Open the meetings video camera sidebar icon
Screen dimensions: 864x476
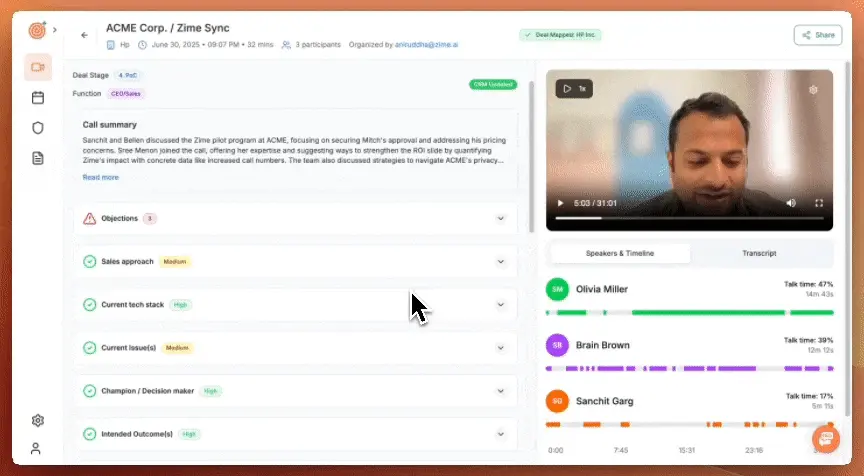point(37,67)
